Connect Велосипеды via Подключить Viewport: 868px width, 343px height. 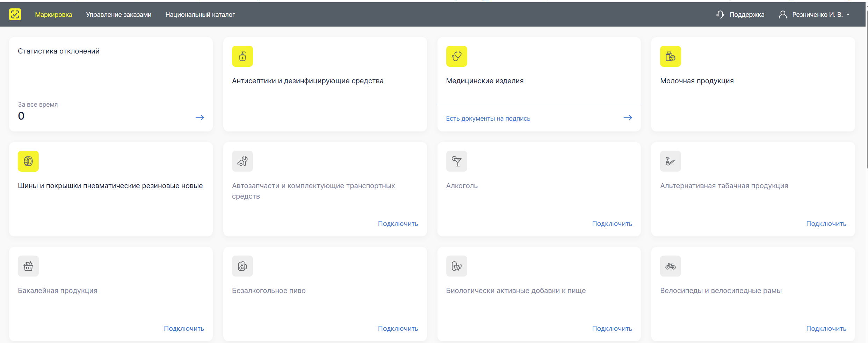coord(826,328)
